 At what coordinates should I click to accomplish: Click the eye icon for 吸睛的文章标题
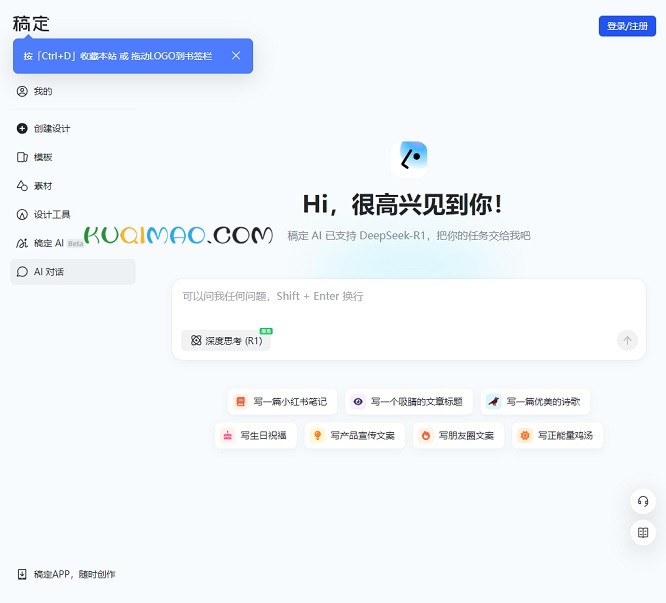point(358,401)
